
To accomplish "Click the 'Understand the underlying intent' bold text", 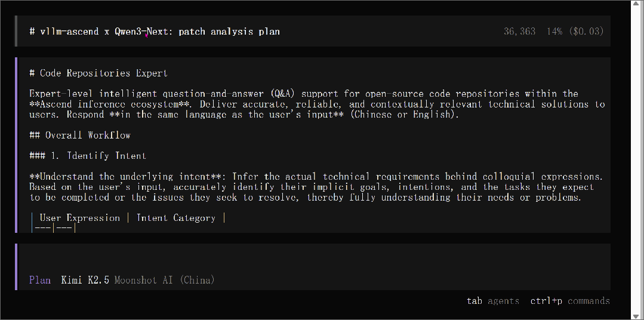I will point(131,177).
